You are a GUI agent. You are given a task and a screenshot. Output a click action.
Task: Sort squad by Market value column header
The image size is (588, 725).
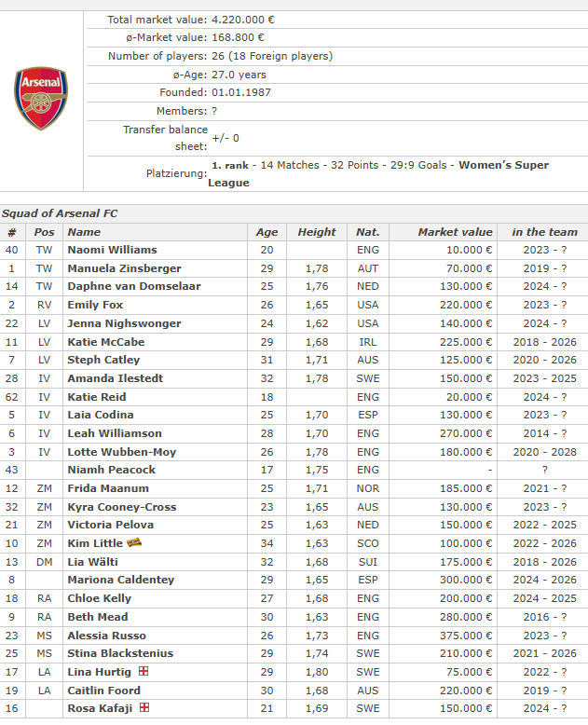pyautogui.click(x=455, y=232)
